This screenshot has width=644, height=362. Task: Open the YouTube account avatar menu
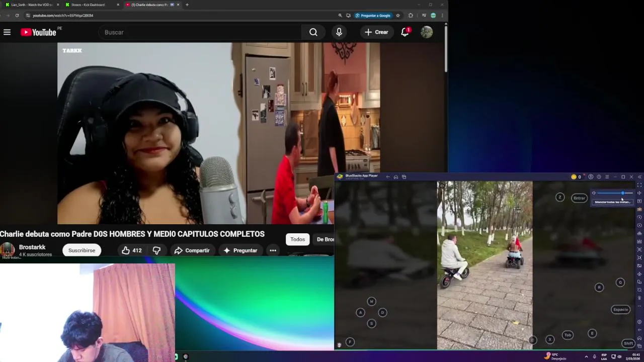point(427,32)
